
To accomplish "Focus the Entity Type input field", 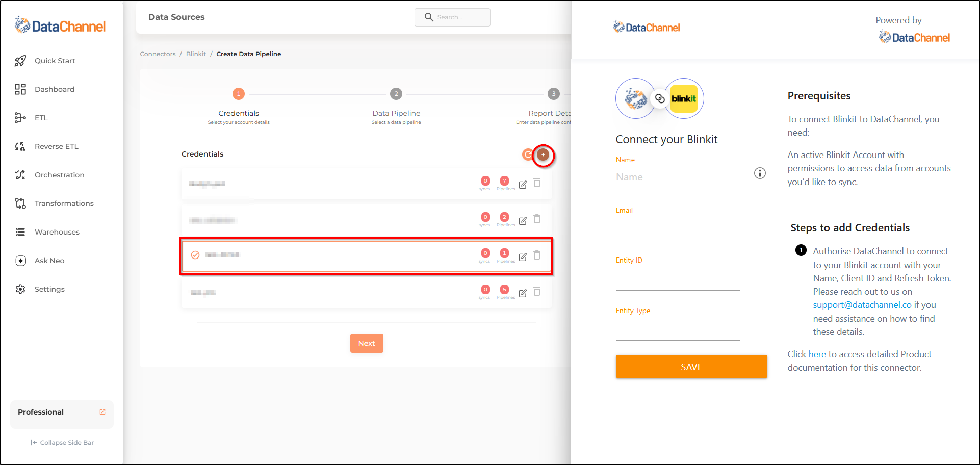I will 678,328.
